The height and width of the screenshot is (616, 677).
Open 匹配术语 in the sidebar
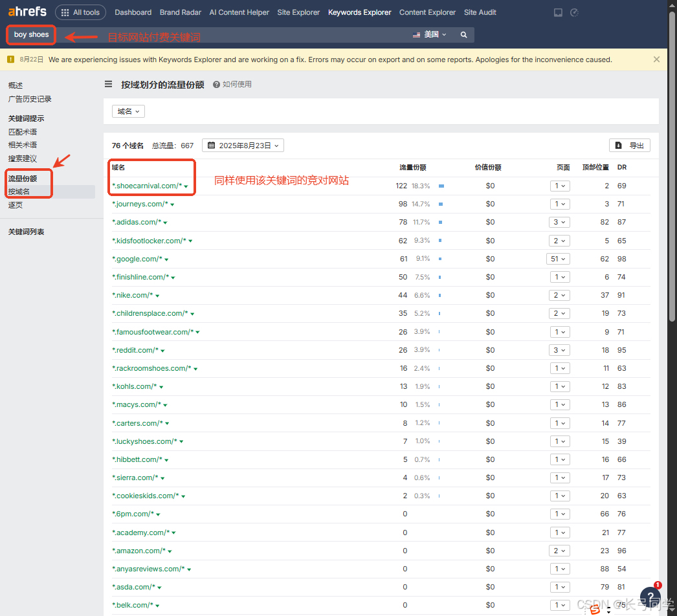[x=23, y=131]
